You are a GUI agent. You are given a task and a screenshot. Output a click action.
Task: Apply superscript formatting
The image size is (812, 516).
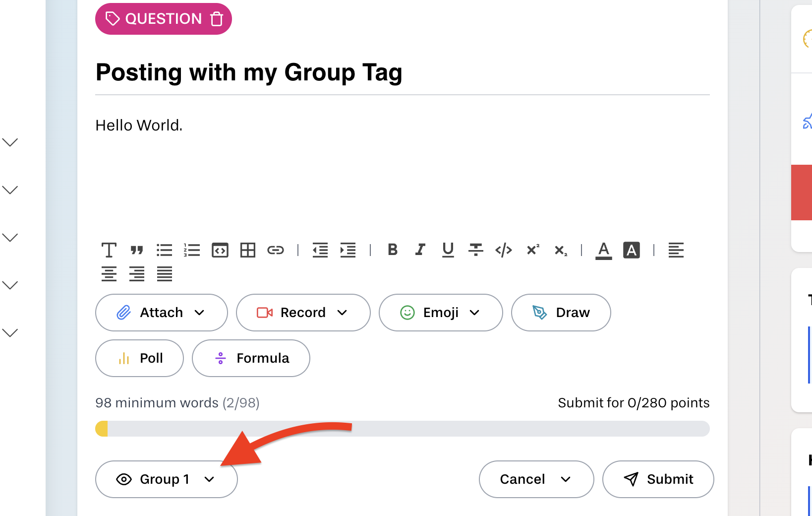point(533,250)
